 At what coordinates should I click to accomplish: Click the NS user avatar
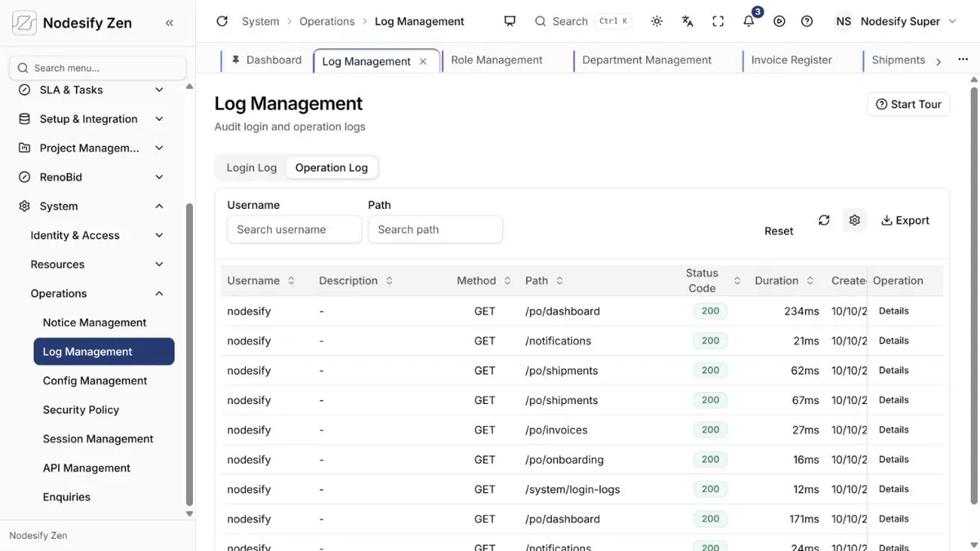(844, 21)
